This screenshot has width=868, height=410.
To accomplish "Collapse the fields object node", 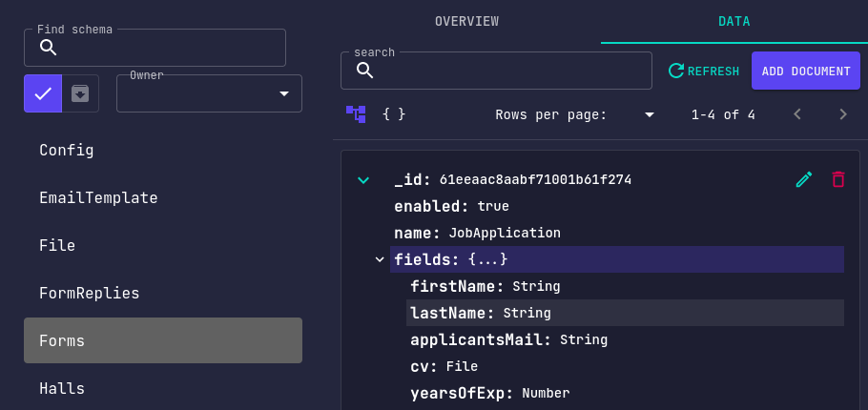I will [x=380, y=259].
